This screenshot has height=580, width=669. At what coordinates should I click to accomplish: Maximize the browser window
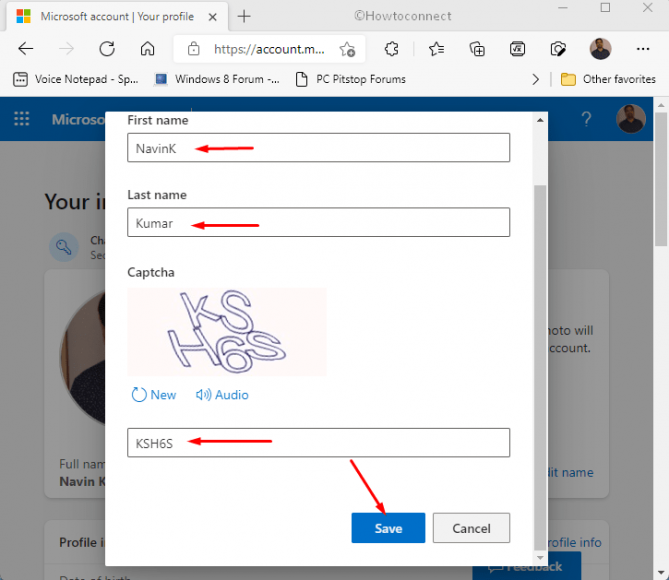click(x=605, y=8)
